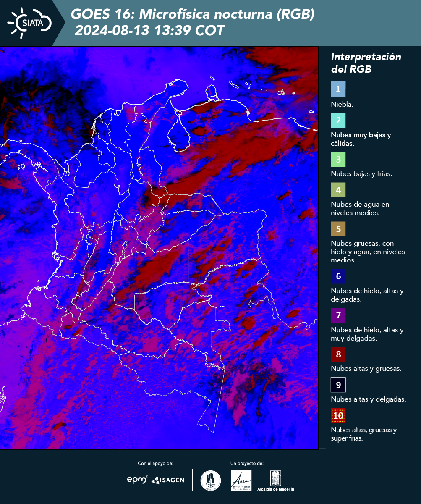Select legend swatch 6, high thin ice clouds
The width and height of the screenshot is (421, 504).
[x=338, y=277]
